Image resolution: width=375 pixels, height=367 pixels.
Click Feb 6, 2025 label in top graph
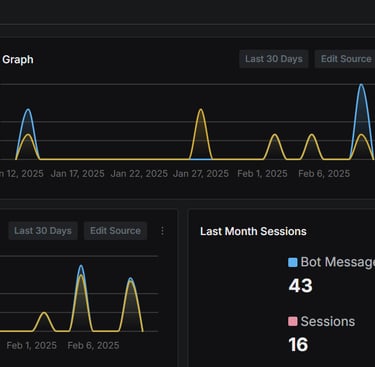(324, 174)
